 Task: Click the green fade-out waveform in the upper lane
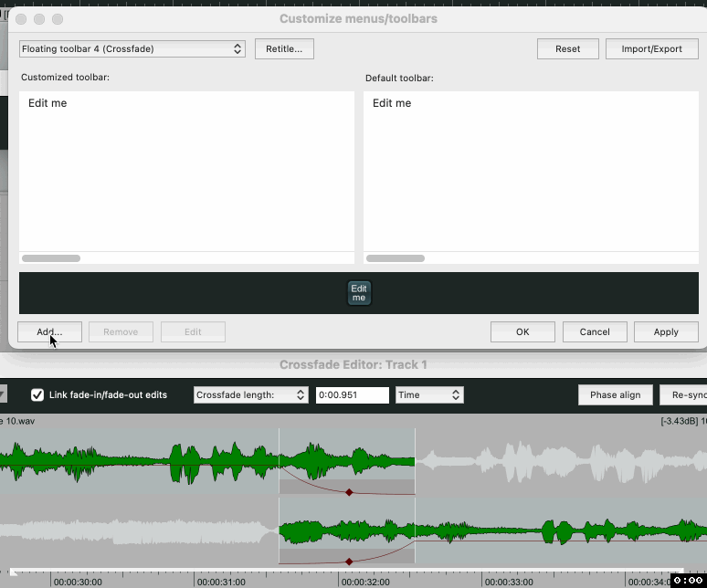(x=347, y=460)
